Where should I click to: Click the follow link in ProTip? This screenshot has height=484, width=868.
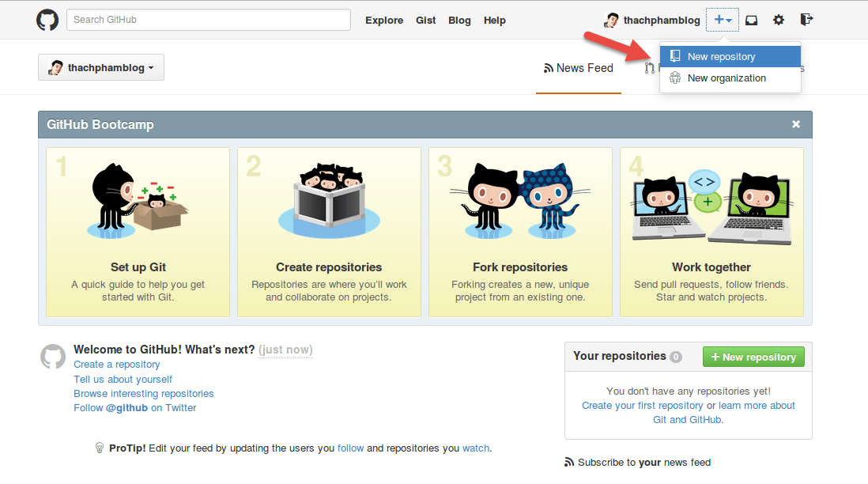(350, 448)
